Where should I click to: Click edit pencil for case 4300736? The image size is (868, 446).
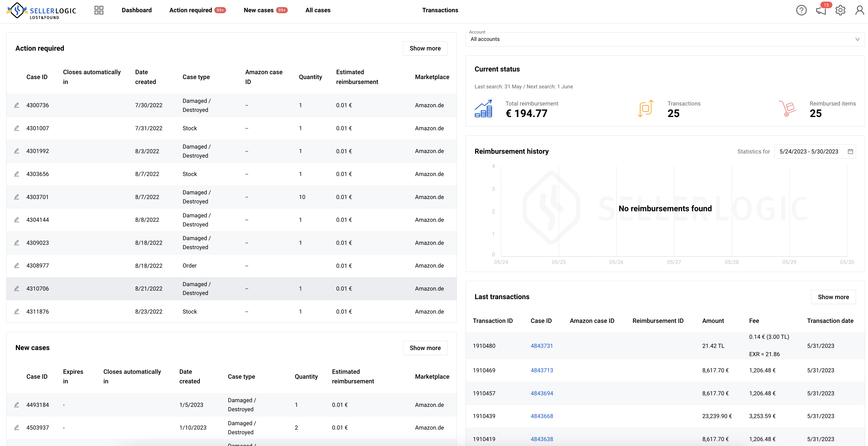tap(16, 105)
